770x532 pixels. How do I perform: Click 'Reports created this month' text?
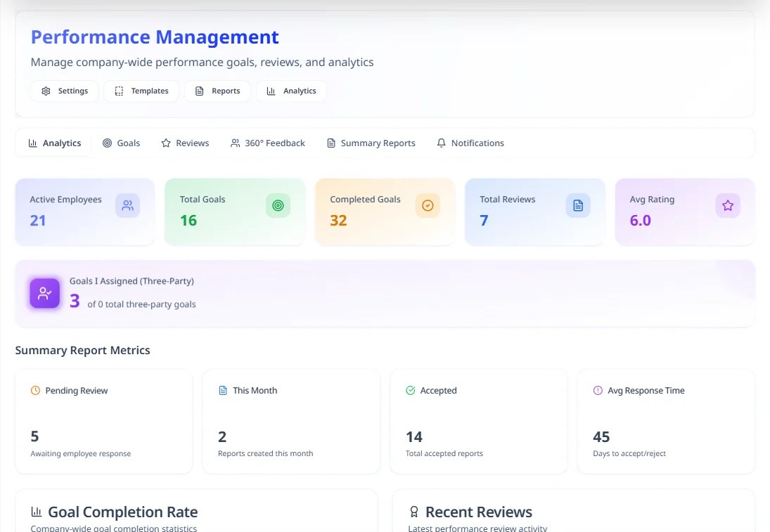pyautogui.click(x=265, y=453)
